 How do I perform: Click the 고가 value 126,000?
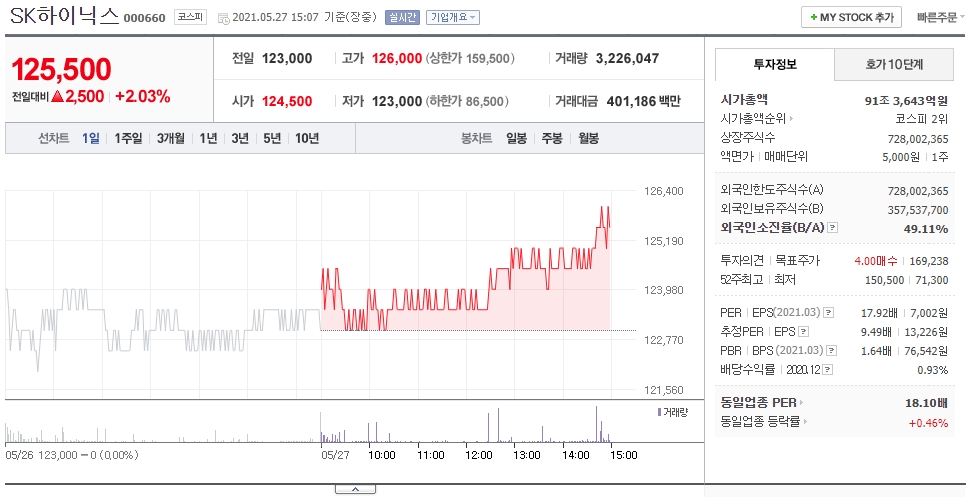tap(397, 59)
